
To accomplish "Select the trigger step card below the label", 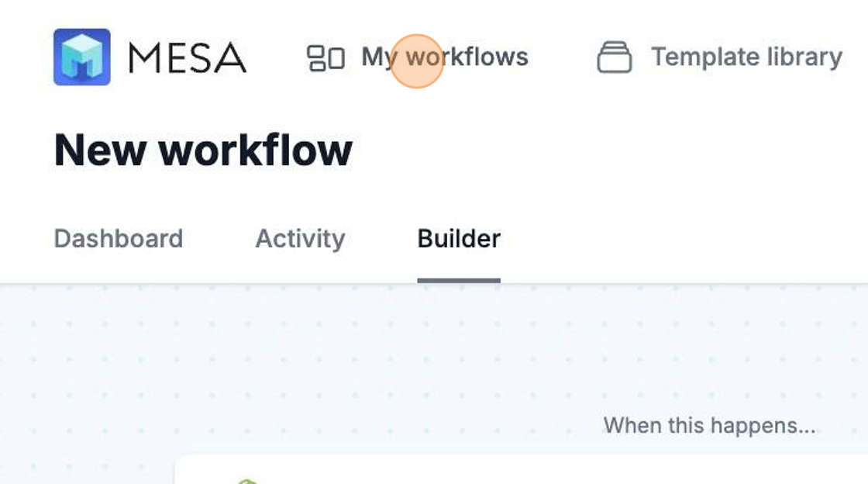I will tap(519, 470).
